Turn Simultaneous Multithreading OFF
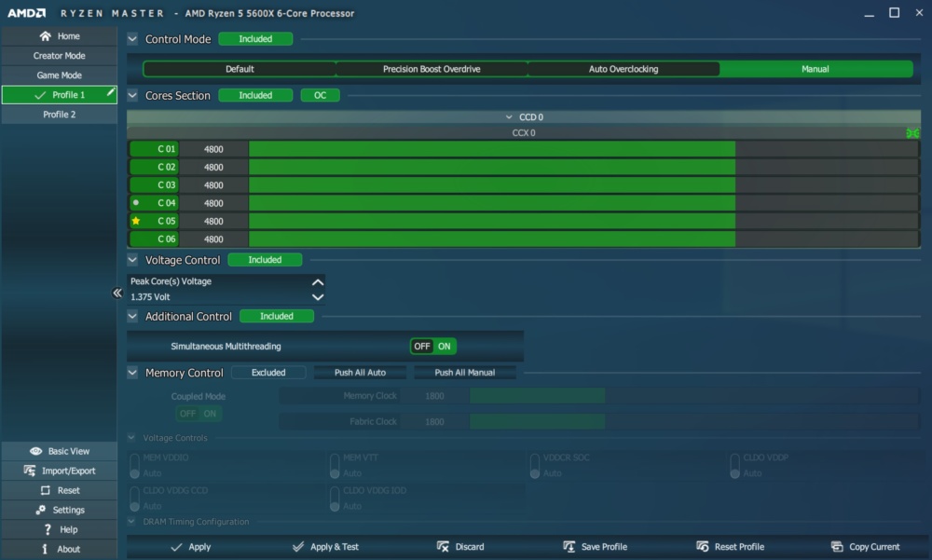 [x=422, y=346]
